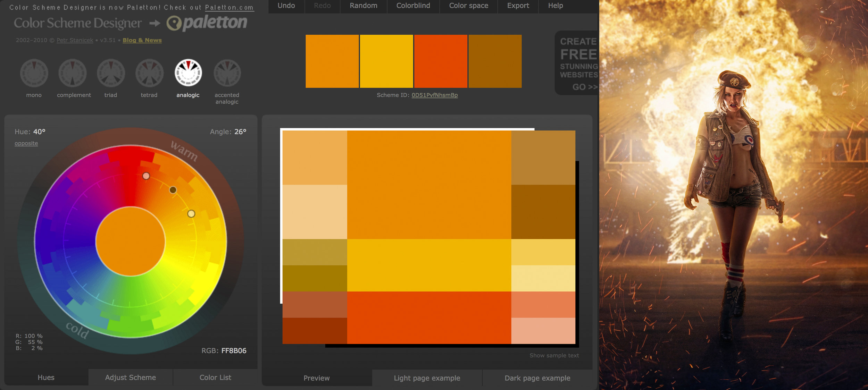This screenshot has width=868, height=390.
Task: Select the red-orange swatch at top
Action: (x=441, y=61)
